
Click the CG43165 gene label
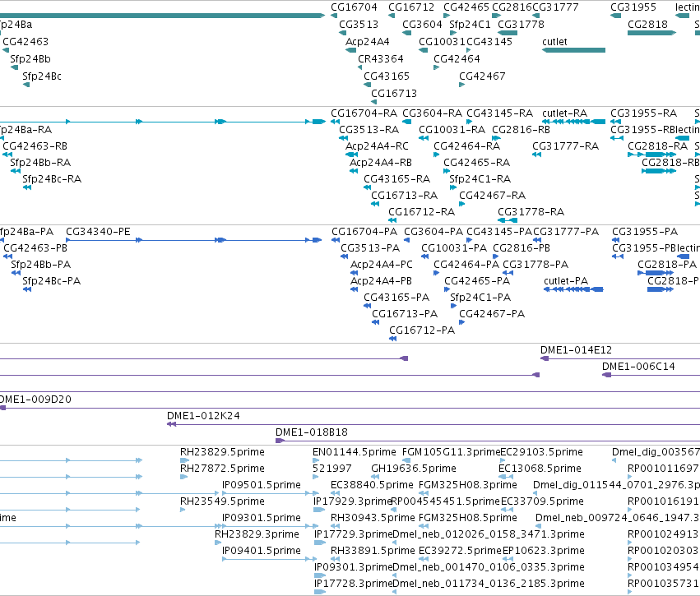point(387,76)
